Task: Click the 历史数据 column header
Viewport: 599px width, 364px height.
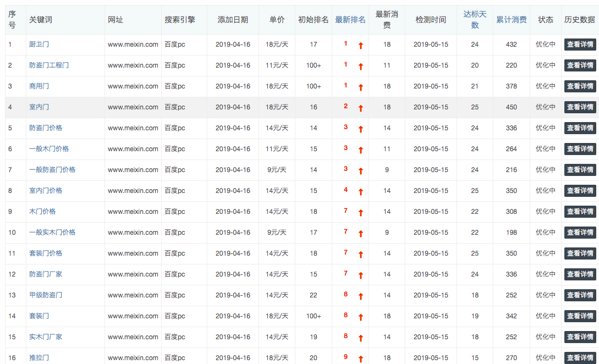Action: pos(580,19)
